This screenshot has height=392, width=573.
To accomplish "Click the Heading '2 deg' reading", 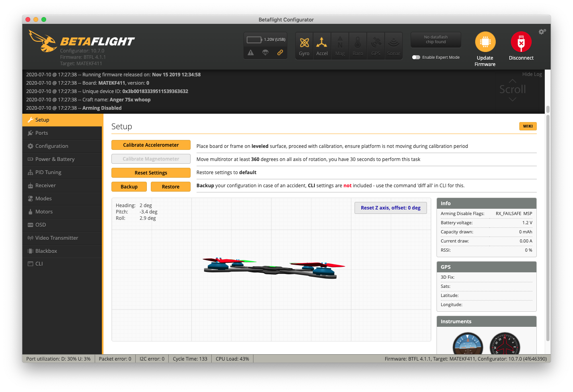I will tap(146, 206).
